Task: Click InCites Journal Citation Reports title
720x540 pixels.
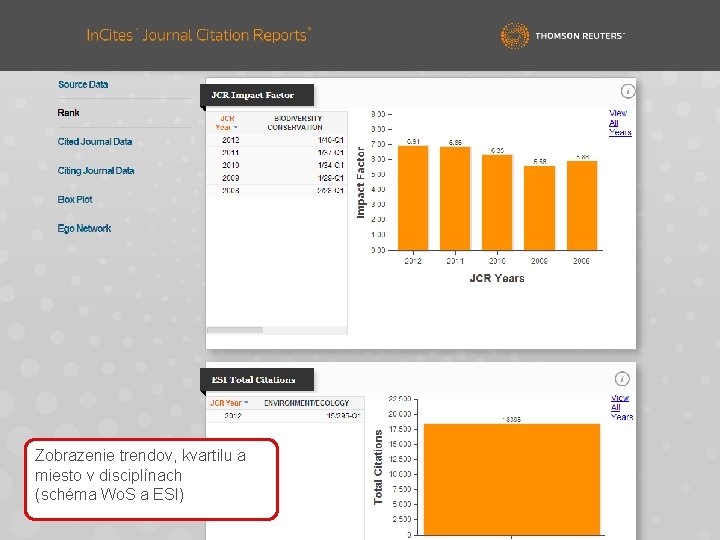Action: tap(198, 35)
